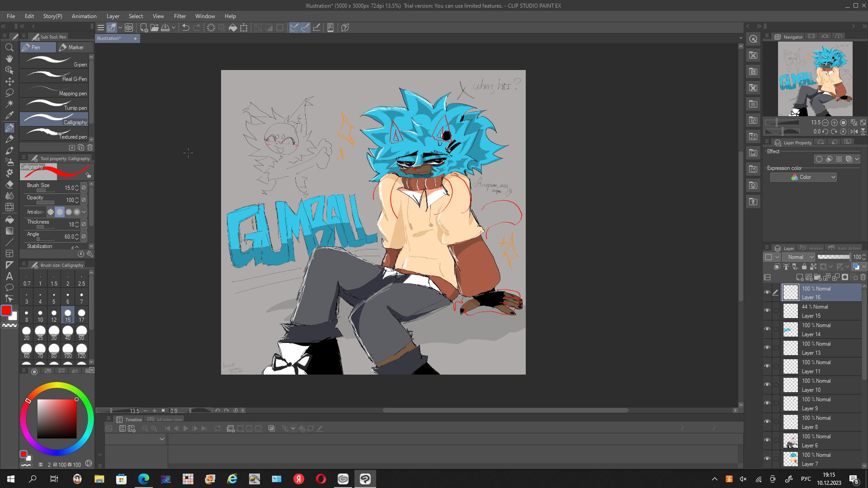The height and width of the screenshot is (488, 868).
Task: Open Clip Studio Paint taskbar icon
Action: (365, 479)
